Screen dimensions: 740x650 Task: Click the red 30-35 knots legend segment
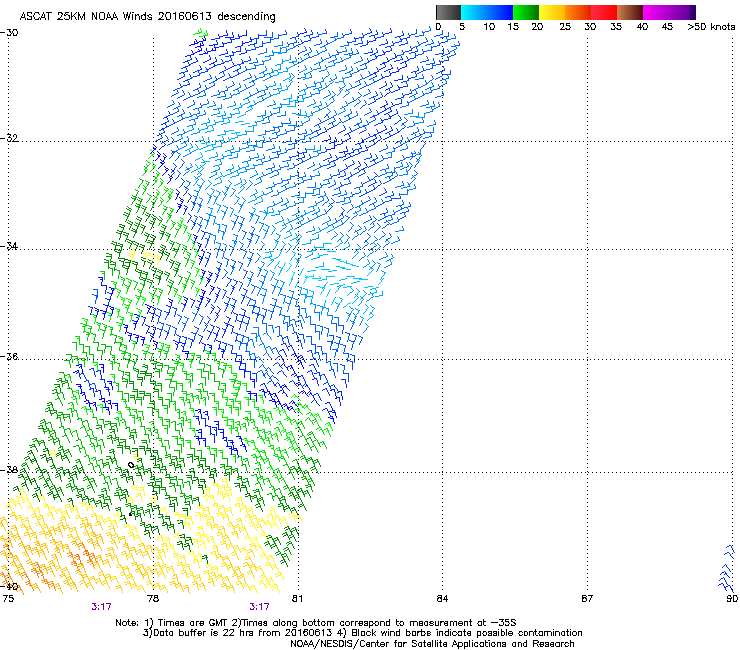pyautogui.click(x=604, y=12)
